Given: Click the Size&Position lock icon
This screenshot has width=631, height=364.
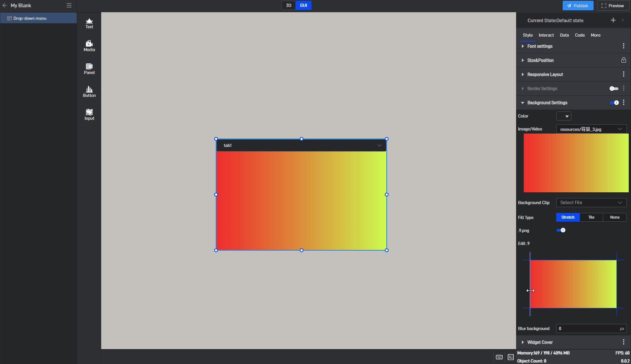Looking at the screenshot, I should [623, 60].
